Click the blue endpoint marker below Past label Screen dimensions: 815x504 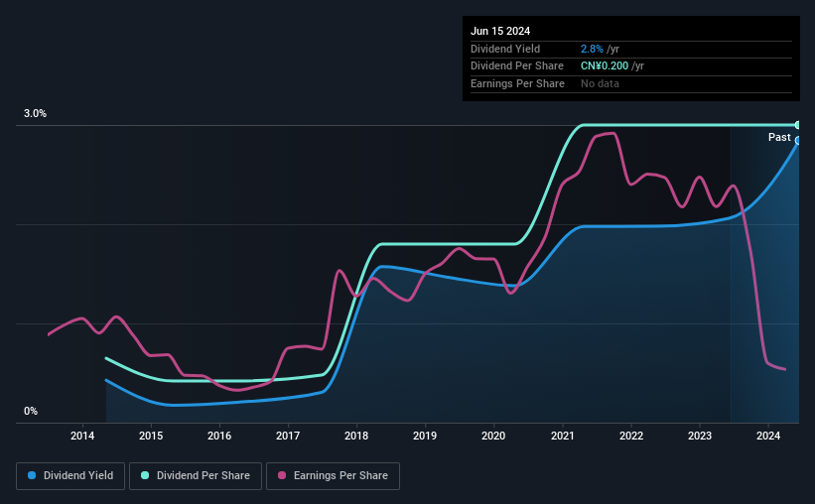click(x=797, y=141)
